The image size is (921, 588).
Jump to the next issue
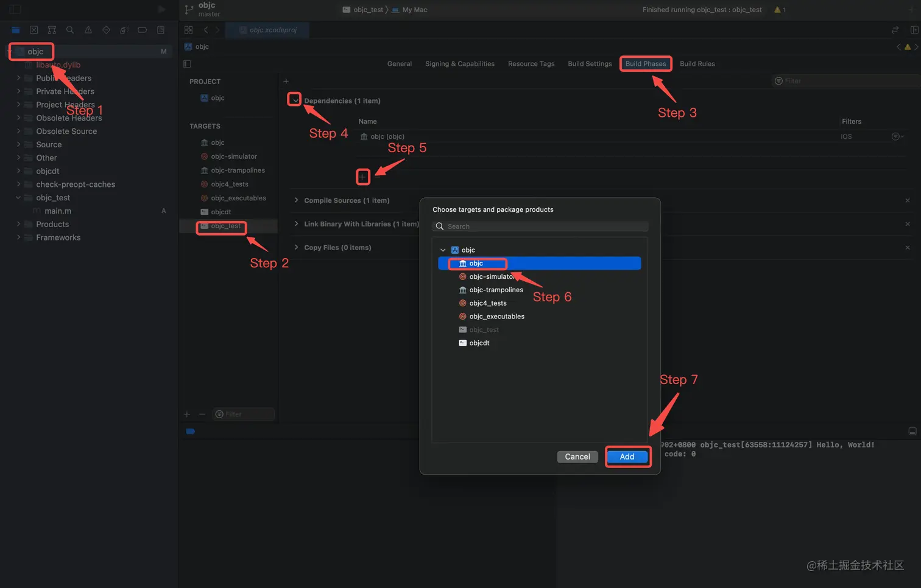point(916,47)
